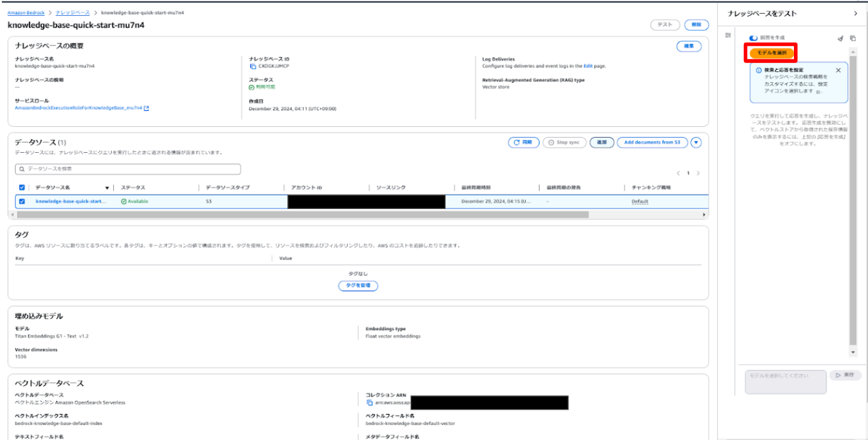
Task: Click the info icon in the blue notice
Action: click(x=758, y=70)
